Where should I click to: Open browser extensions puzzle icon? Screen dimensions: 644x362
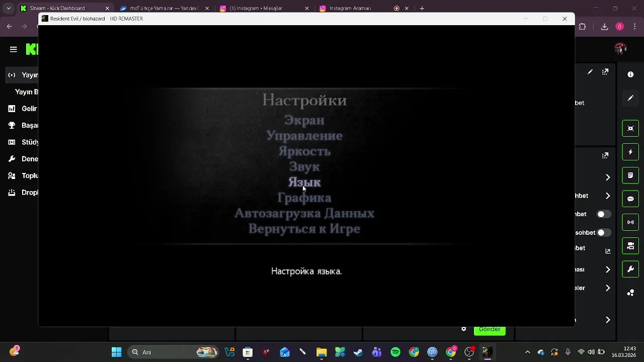(583, 27)
